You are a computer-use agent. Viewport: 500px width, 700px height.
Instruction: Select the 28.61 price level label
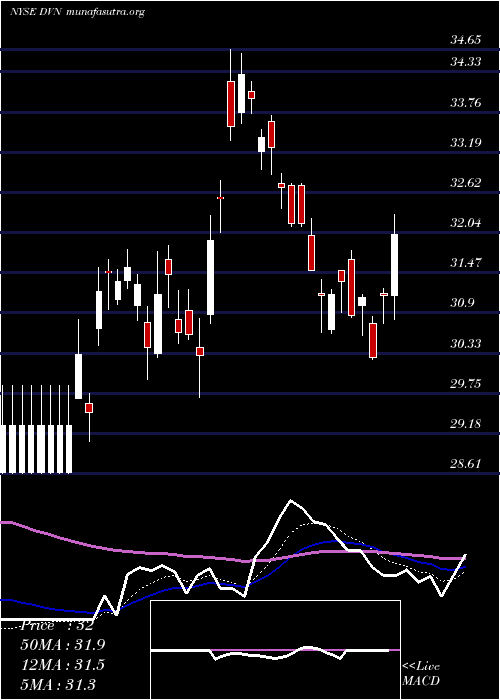pyautogui.click(x=465, y=464)
